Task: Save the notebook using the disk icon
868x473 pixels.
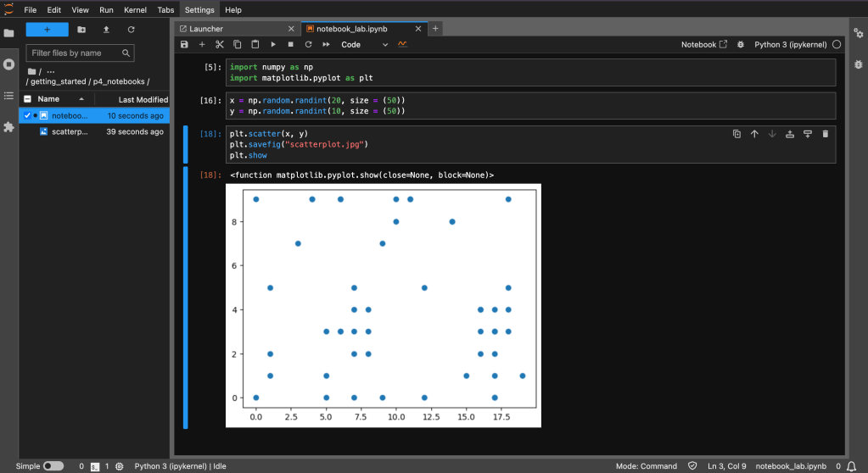Action: click(x=185, y=44)
